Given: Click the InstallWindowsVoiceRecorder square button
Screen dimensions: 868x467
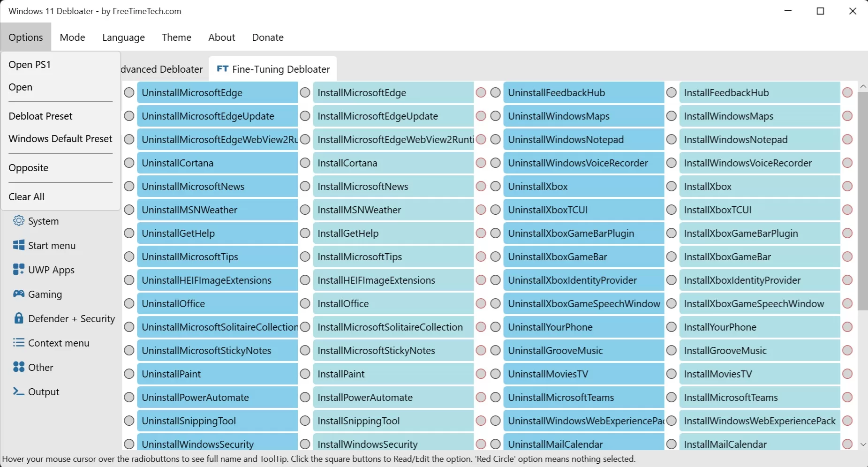Looking at the screenshot, I should coord(759,163).
